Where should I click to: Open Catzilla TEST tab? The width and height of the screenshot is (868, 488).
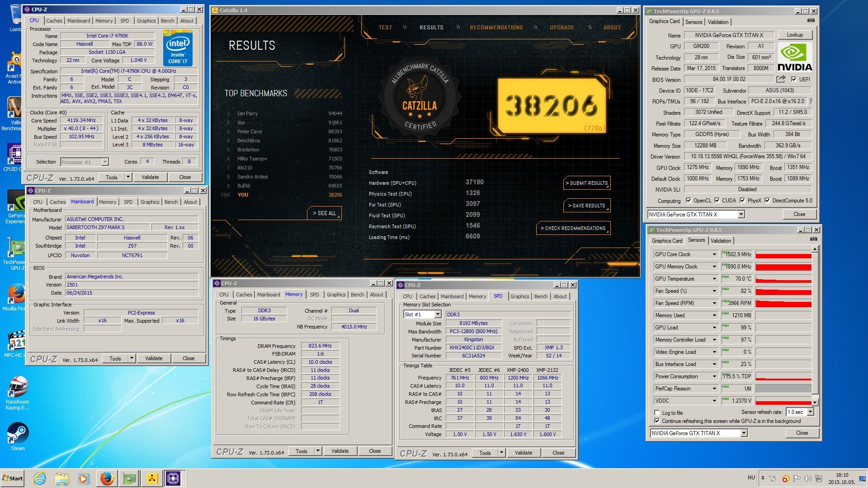[x=385, y=28]
